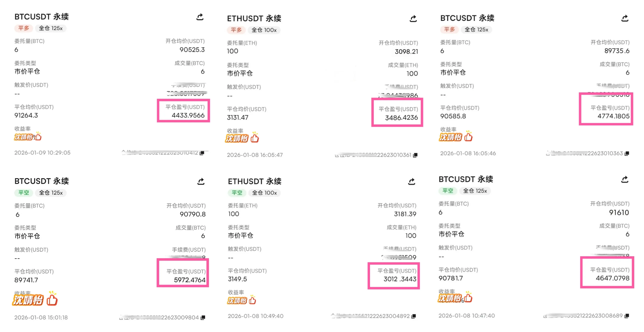Share the BTCUSDT short trade opened at 91610
The height and width of the screenshot is (332, 644).
[x=625, y=179]
